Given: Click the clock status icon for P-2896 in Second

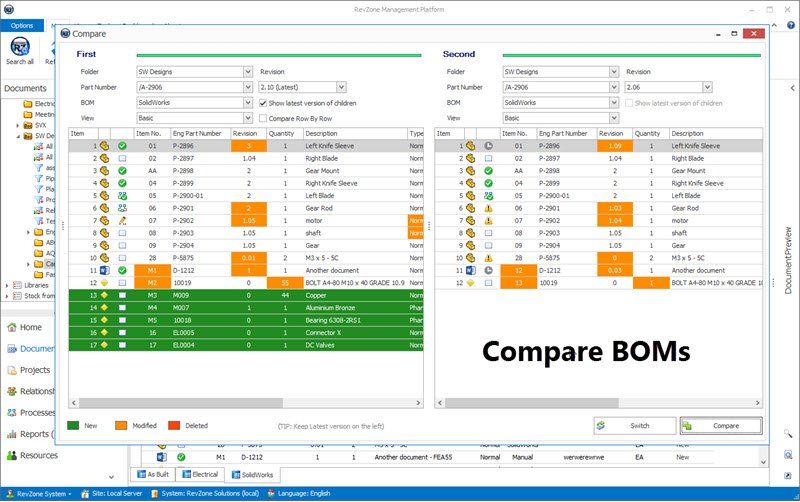Looking at the screenshot, I should coord(488,146).
